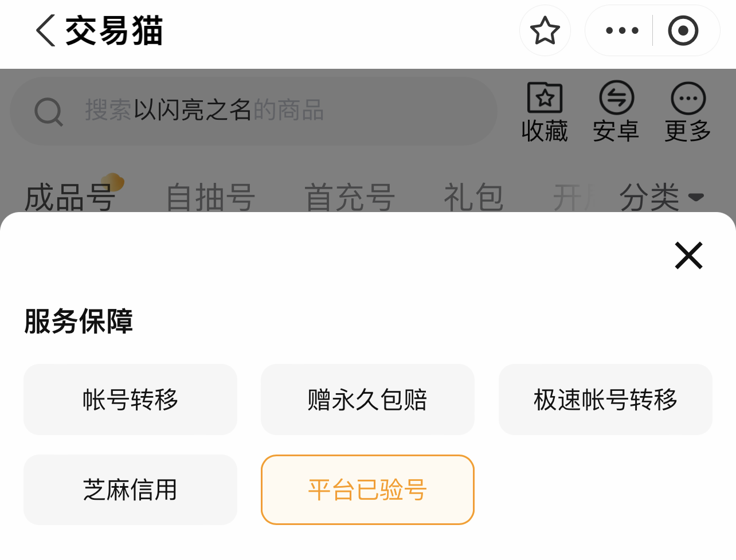Expand the 分类 dropdown
This screenshot has height=560, width=736.
[x=661, y=197]
